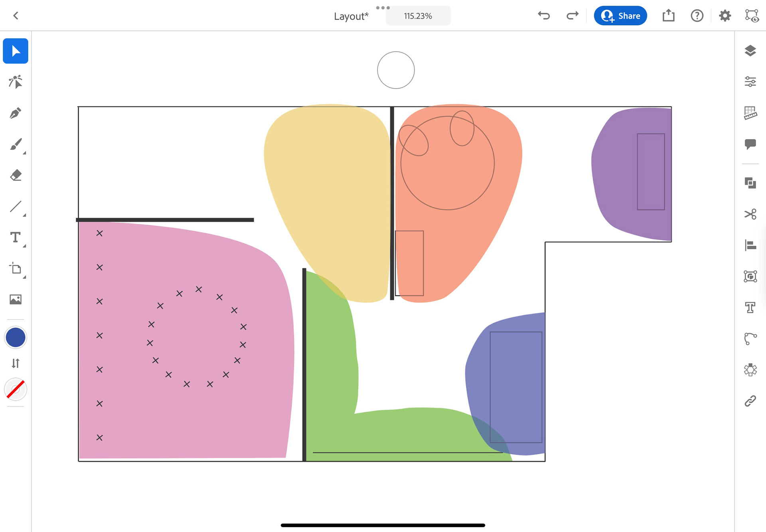Open the three-dots menu above title
The image size is (766, 532).
click(x=383, y=8)
